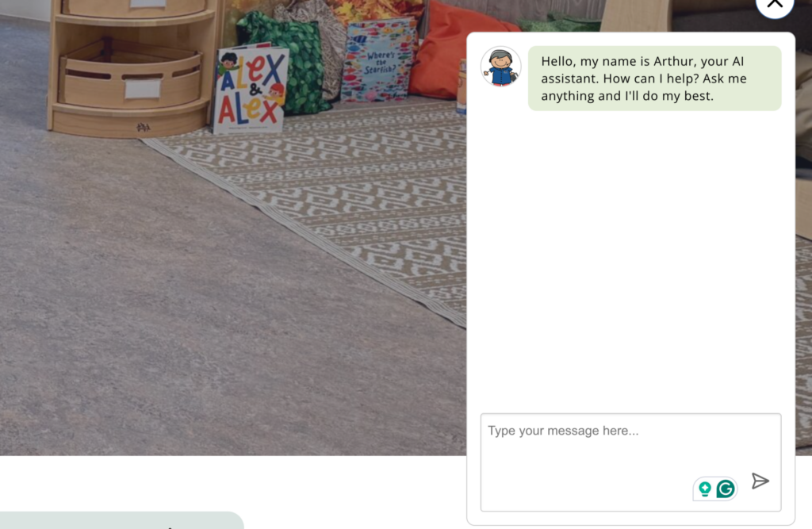Open the Grammarly G icon
The image size is (812, 529).
[726, 489]
